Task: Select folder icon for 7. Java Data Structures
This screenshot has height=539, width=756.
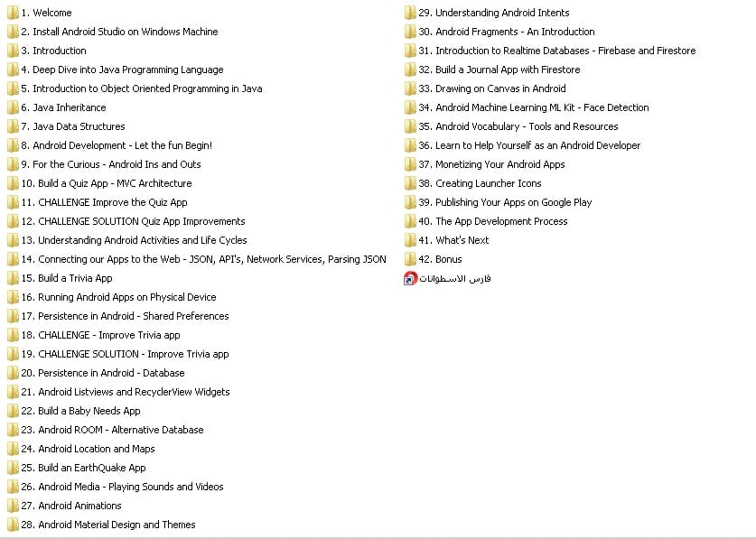Action: pos(13,126)
